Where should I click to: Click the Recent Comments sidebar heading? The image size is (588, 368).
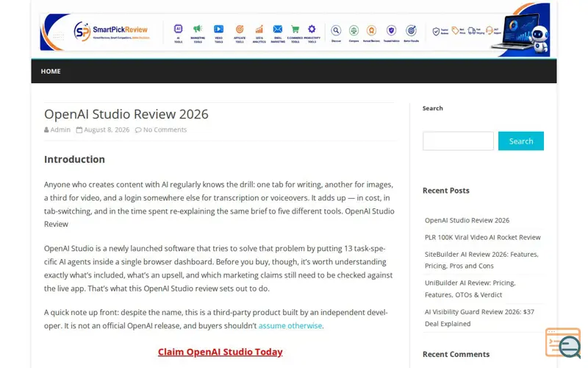coord(456,355)
